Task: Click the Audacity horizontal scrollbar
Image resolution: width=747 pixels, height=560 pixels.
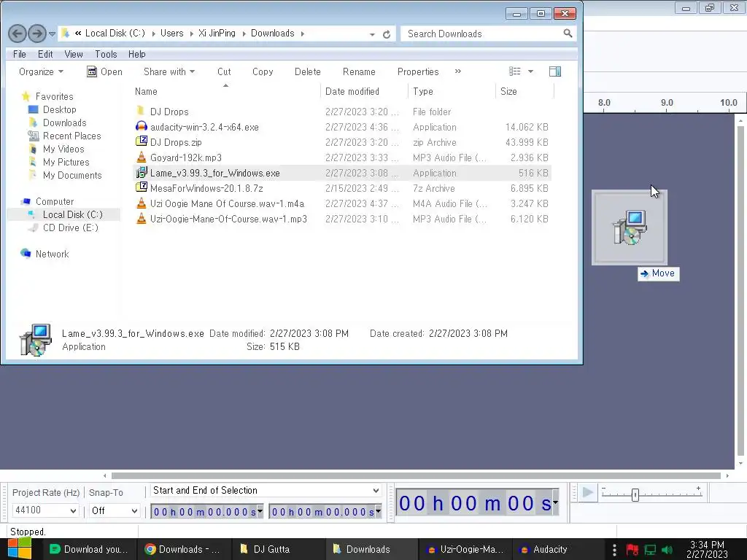Action: pyautogui.click(x=416, y=475)
